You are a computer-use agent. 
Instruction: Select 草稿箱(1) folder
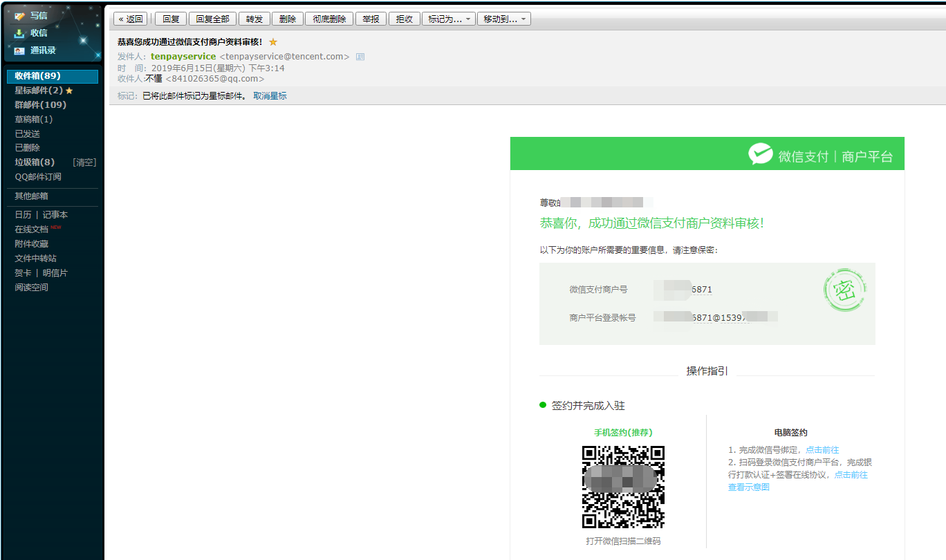(34, 120)
